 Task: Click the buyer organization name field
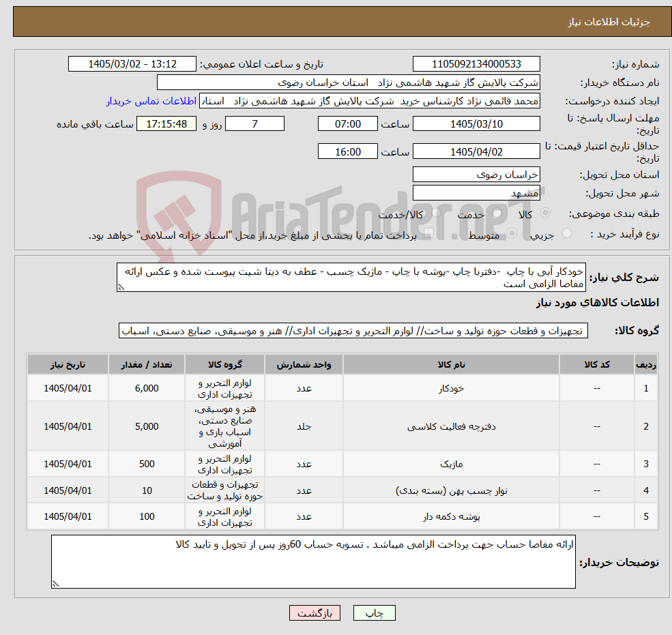click(x=349, y=83)
